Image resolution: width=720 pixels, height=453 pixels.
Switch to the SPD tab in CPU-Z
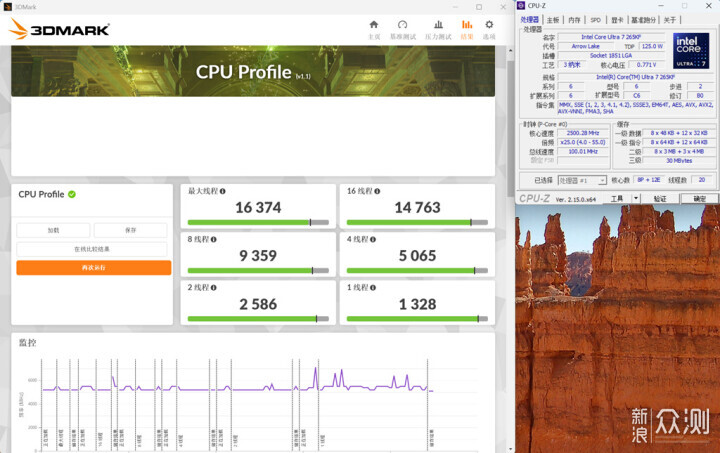click(596, 20)
